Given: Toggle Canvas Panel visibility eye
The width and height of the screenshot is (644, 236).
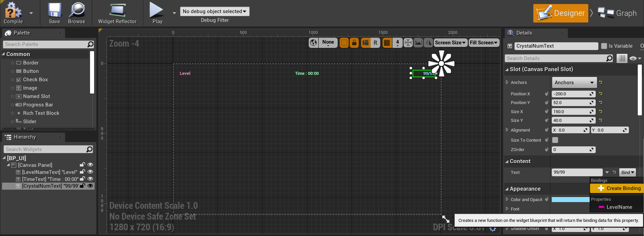Looking at the screenshot, I should tap(90, 165).
